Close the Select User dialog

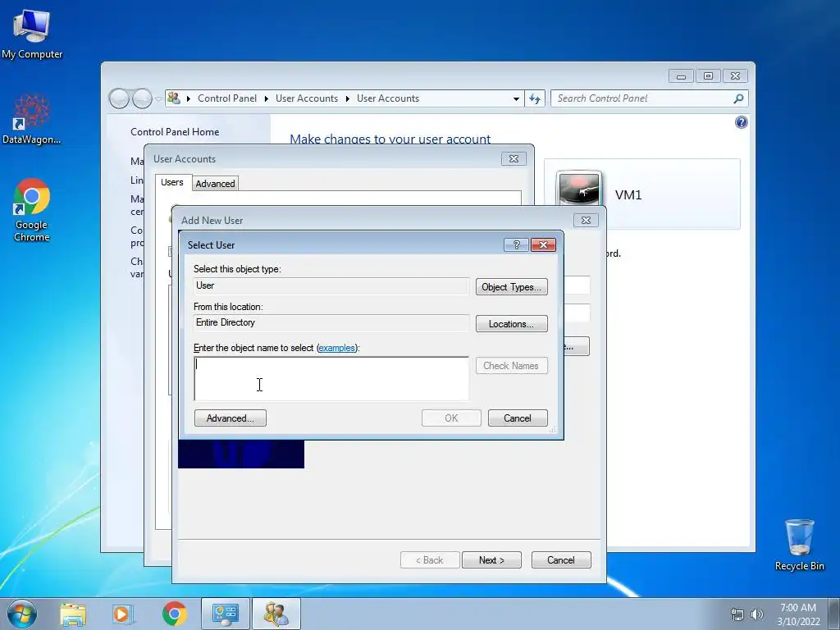tap(543, 244)
